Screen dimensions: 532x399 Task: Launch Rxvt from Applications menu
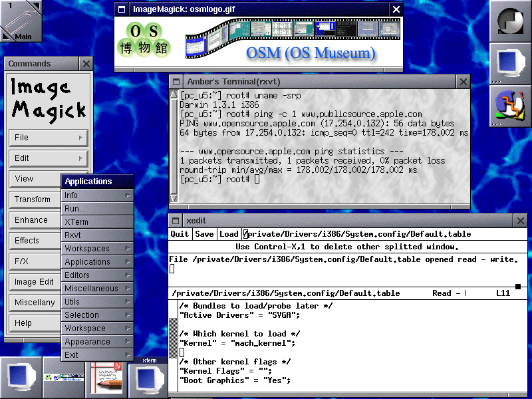[97, 235]
